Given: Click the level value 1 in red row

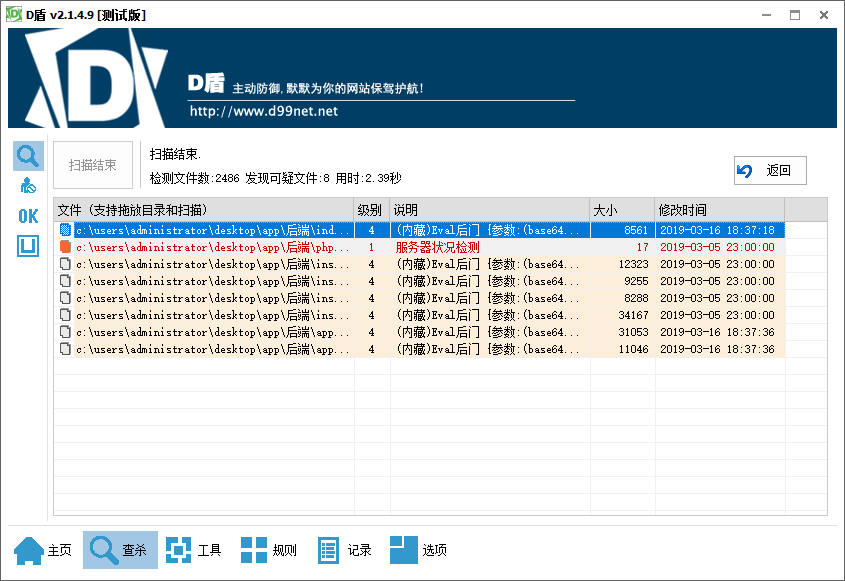Looking at the screenshot, I should click(371, 247).
